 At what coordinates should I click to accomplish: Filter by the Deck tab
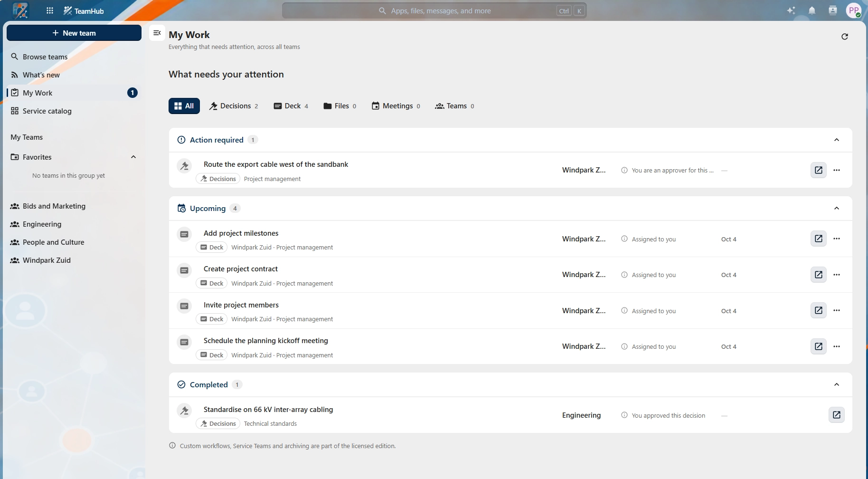point(291,106)
